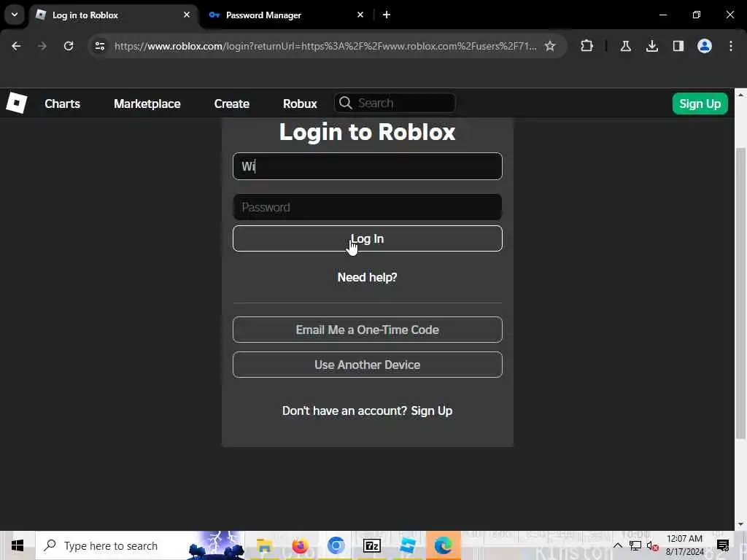747x560 pixels.
Task: Go forward with browser forward arrow
Action: [x=42, y=46]
